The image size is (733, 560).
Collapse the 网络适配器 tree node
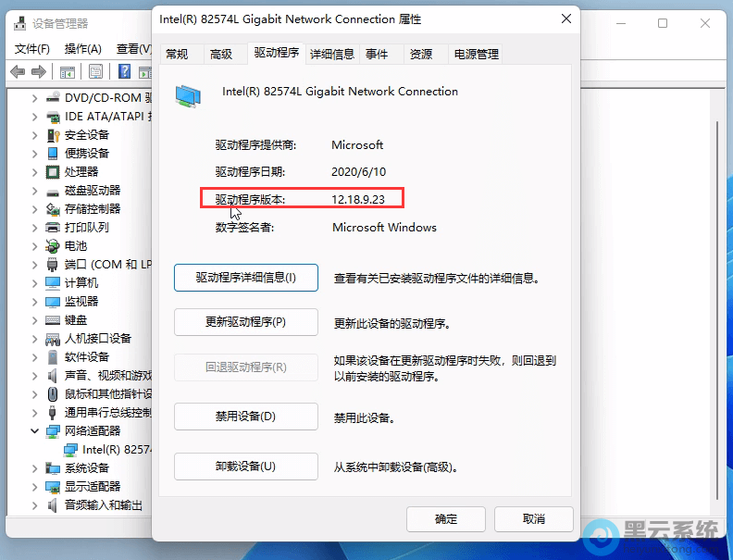pos(34,431)
